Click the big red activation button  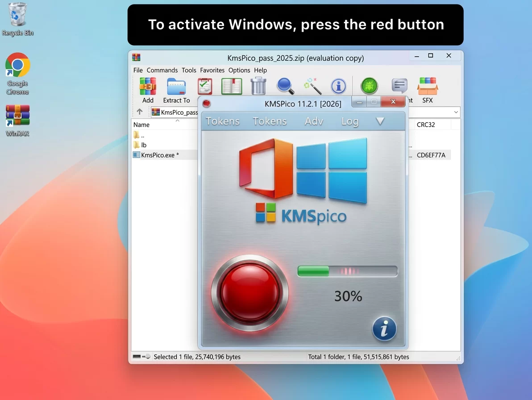coord(250,293)
